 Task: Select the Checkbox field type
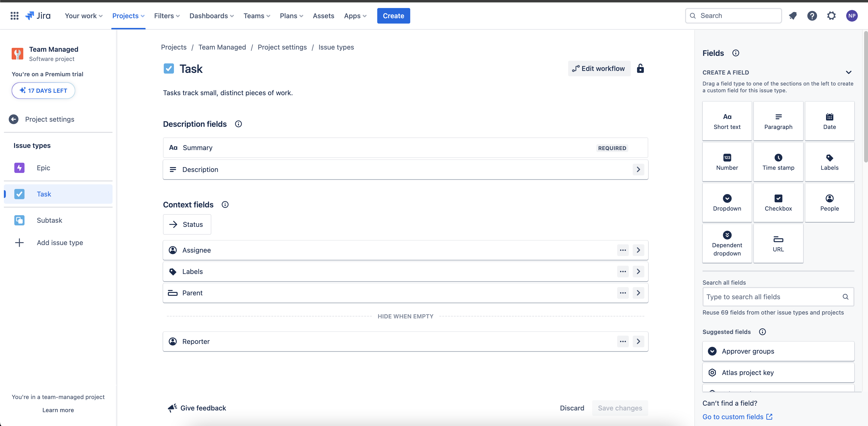[778, 202]
